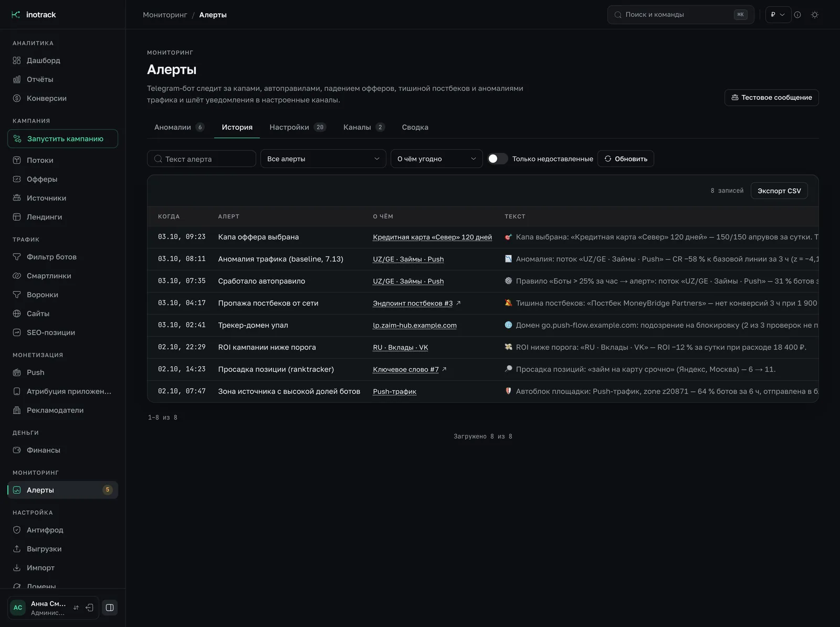The image size is (840, 627).
Task: Click the Источники icon in sidebar
Action: (x=17, y=198)
